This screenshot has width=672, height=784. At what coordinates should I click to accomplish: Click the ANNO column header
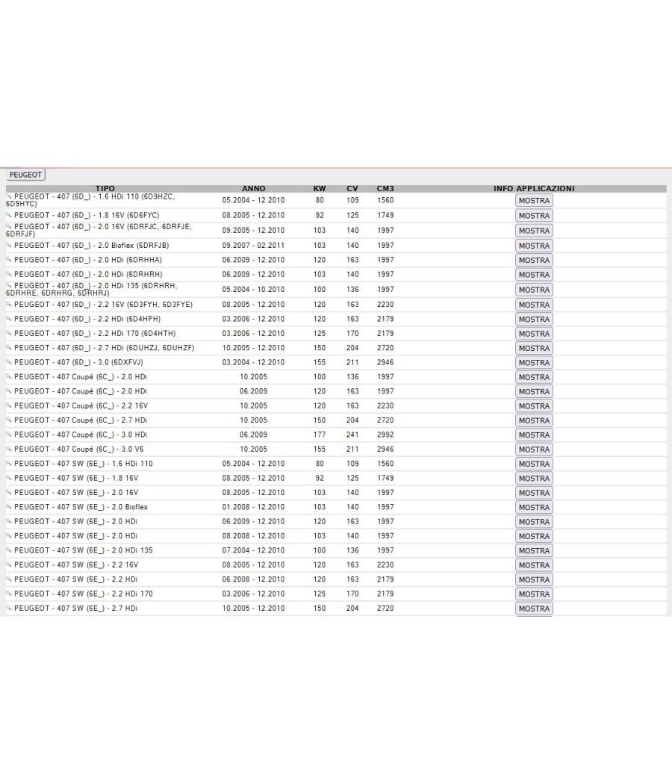(254, 188)
